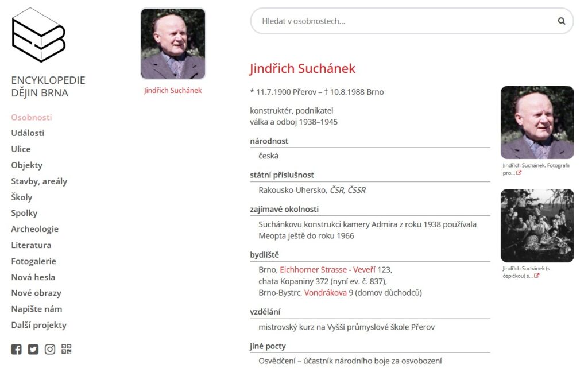Open the Osobnosti menu item
This screenshot has width=588, height=368.
(32, 117)
